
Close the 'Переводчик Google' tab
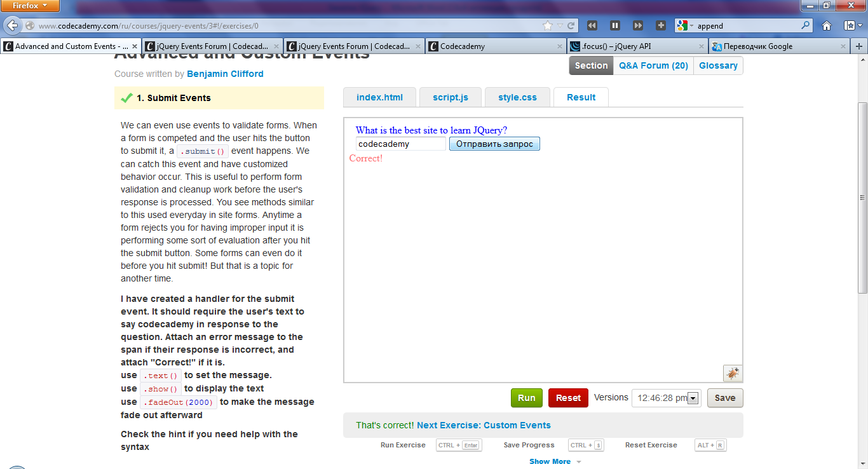(843, 46)
